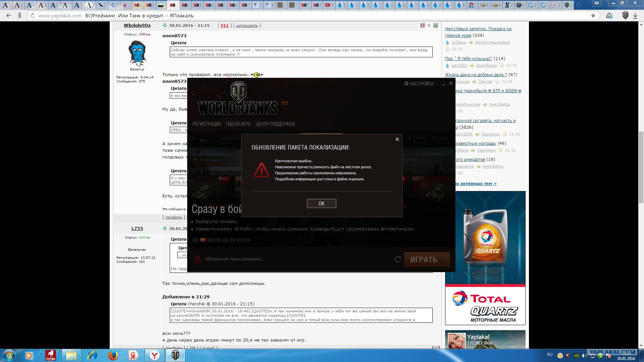Click the World of Tanks extension icon in the toolbar
The height and width of the screenshot is (362, 644).
(x=625, y=16)
